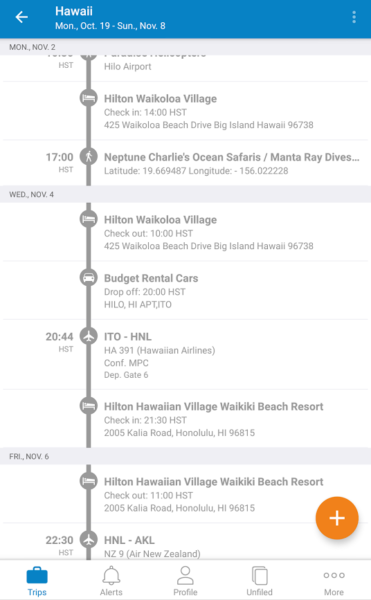Tap the orange plus add button
Image resolution: width=371 pixels, height=600 pixels.
coord(337,518)
